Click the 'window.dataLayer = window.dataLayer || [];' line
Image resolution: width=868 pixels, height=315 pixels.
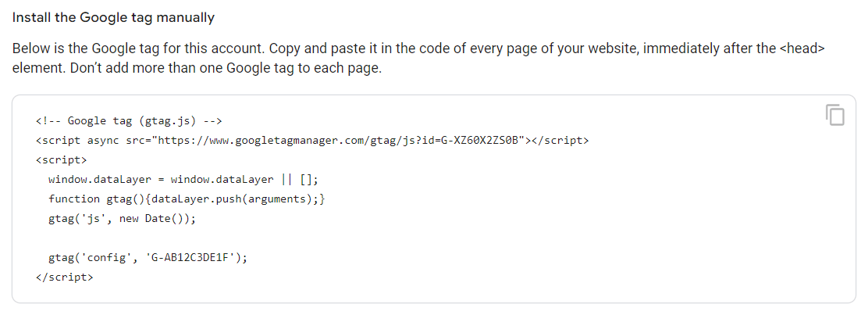183,180
